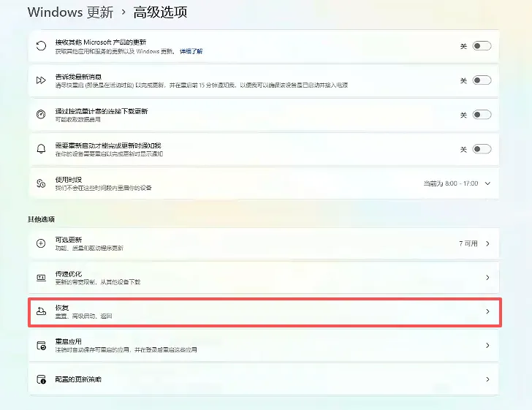The height and width of the screenshot is (410, 532).
Task: Go back to Windows 更新 breadcrumb
Action: pos(71,12)
